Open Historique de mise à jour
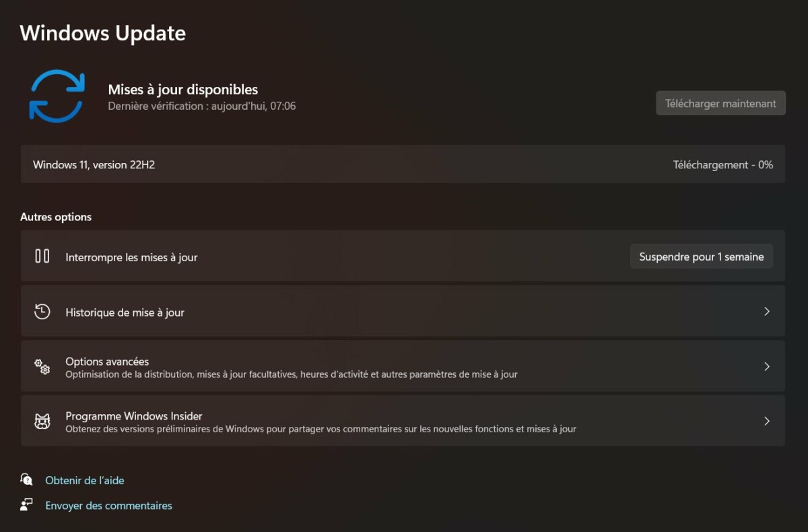 click(x=403, y=311)
